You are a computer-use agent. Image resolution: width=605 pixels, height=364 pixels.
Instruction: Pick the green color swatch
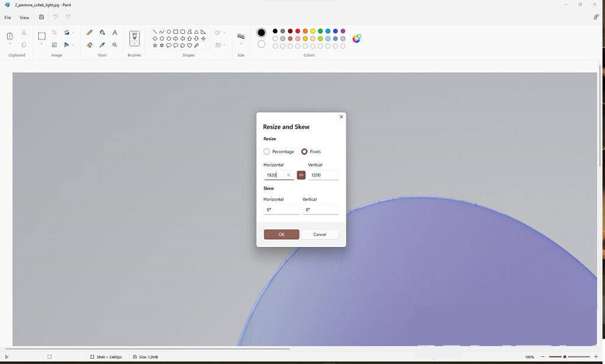click(320, 31)
